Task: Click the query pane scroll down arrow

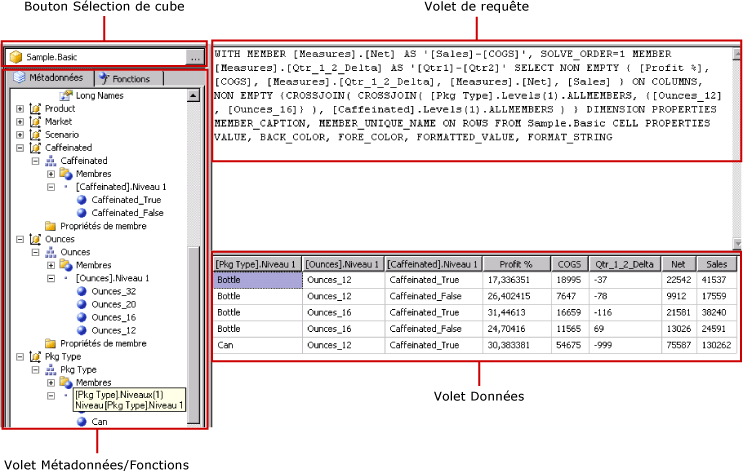Action: point(737,244)
